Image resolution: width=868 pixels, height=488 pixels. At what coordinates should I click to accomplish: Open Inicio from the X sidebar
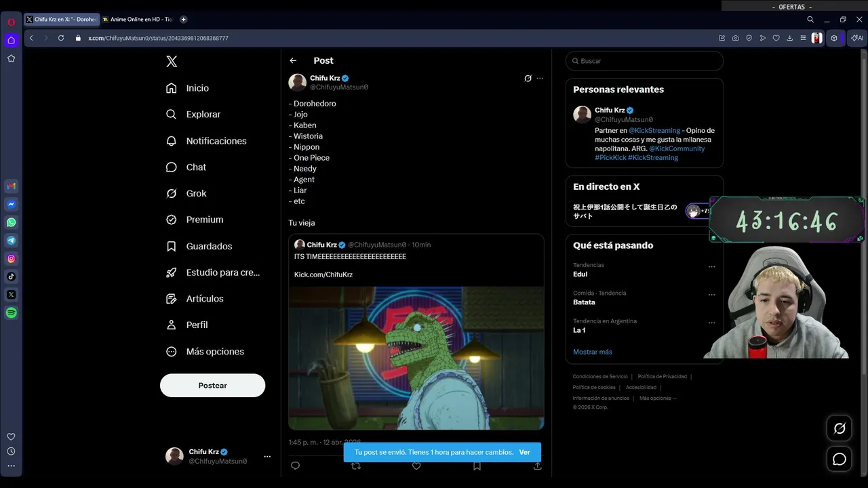click(x=188, y=88)
